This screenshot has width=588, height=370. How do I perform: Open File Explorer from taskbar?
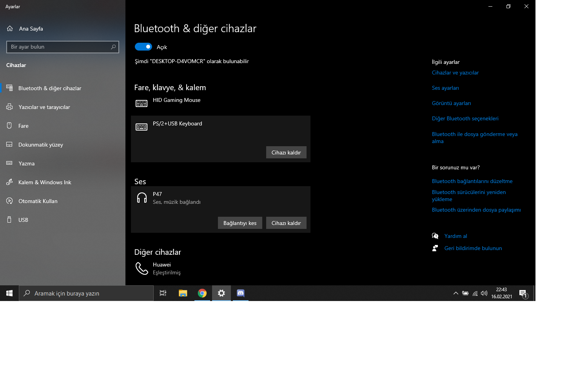(x=183, y=293)
